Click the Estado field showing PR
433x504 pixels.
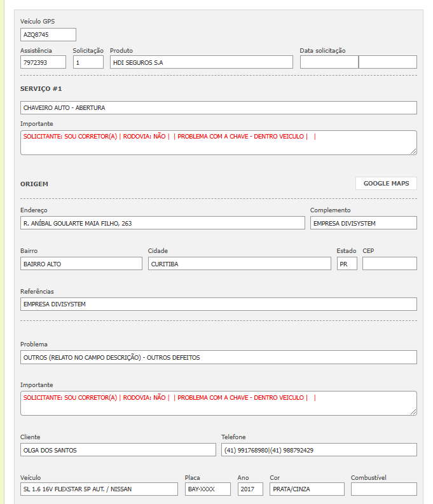tap(347, 264)
